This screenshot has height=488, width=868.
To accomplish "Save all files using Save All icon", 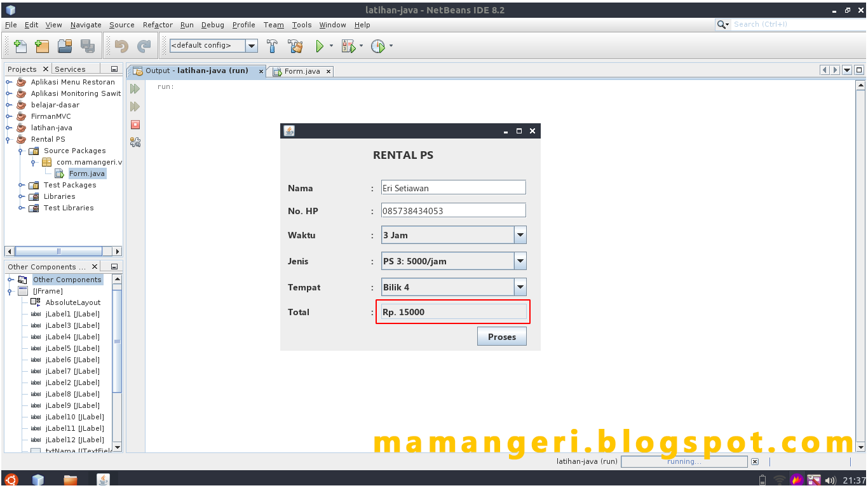I will [88, 46].
